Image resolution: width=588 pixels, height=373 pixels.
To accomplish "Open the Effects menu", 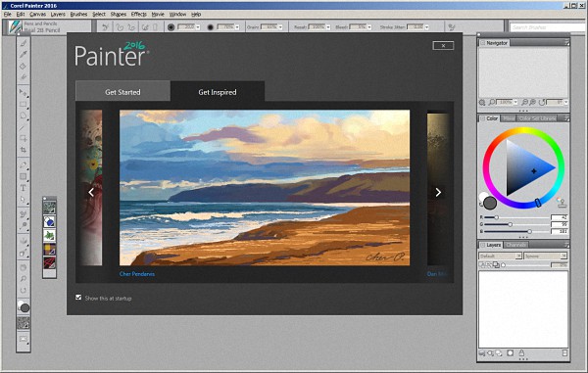I will coord(139,15).
